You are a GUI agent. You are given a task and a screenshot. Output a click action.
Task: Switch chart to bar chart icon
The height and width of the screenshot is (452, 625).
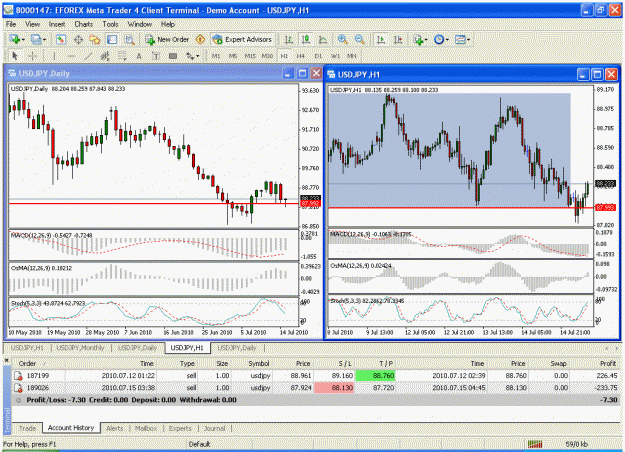pyautogui.click(x=288, y=39)
